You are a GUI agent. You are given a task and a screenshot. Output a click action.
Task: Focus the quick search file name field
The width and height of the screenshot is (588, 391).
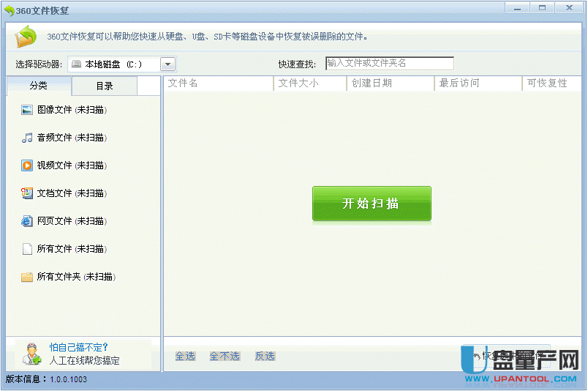click(x=390, y=63)
